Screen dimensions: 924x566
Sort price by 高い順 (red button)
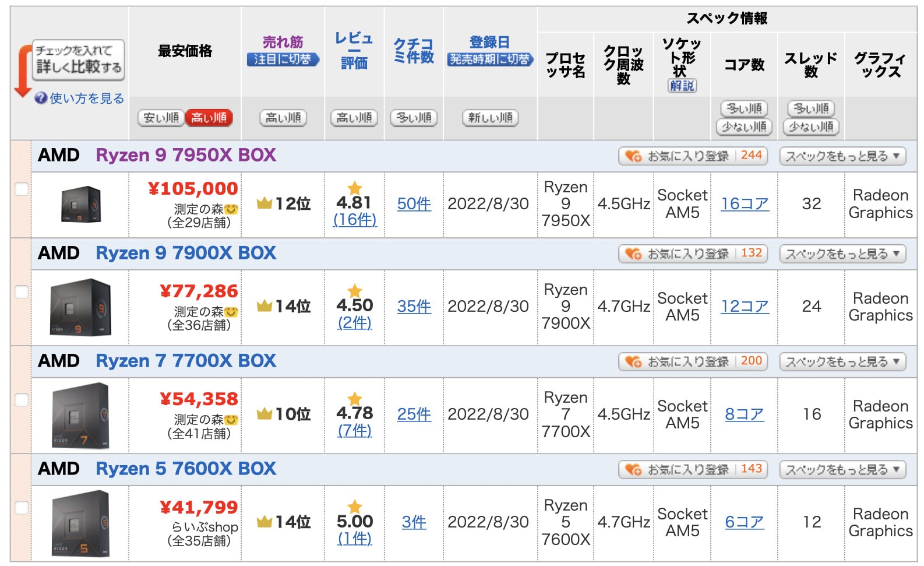(x=209, y=118)
